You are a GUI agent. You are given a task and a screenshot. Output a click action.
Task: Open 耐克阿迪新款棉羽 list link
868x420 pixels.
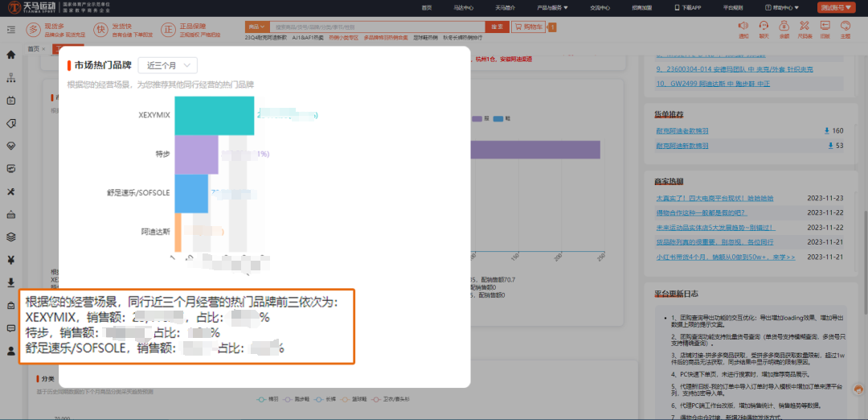[x=682, y=146]
